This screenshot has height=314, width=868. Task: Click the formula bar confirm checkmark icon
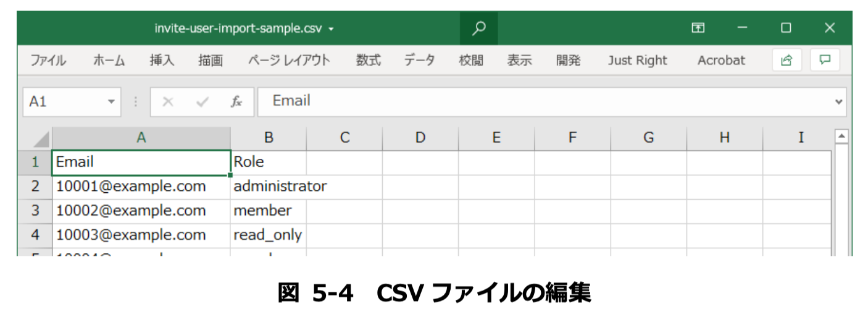pyautogui.click(x=202, y=102)
